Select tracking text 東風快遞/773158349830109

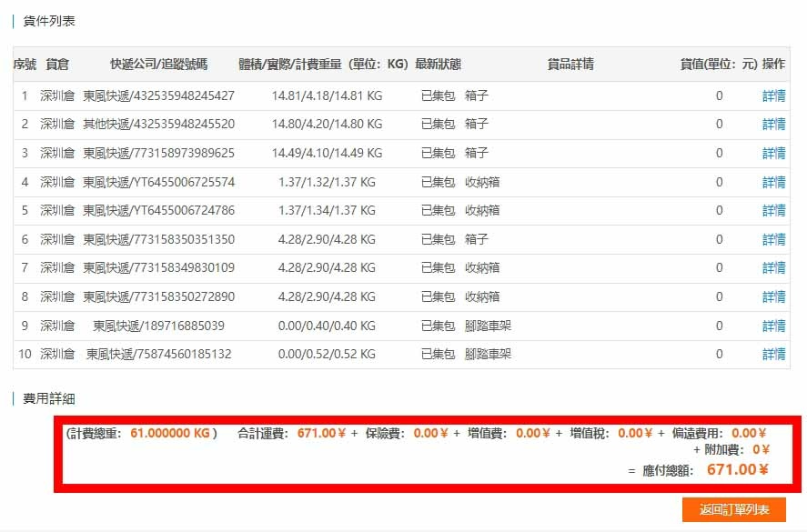point(158,267)
